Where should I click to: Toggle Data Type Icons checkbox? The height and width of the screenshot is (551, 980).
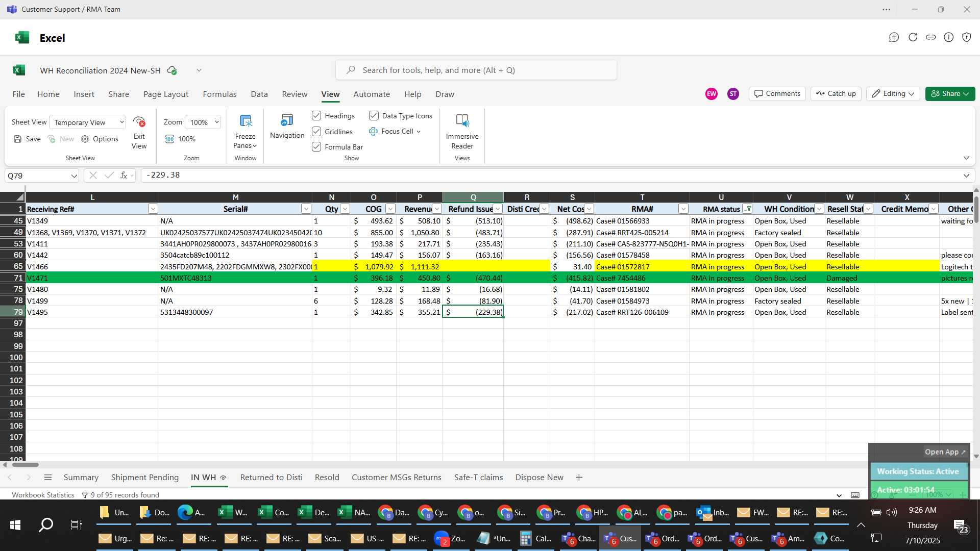click(374, 116)
